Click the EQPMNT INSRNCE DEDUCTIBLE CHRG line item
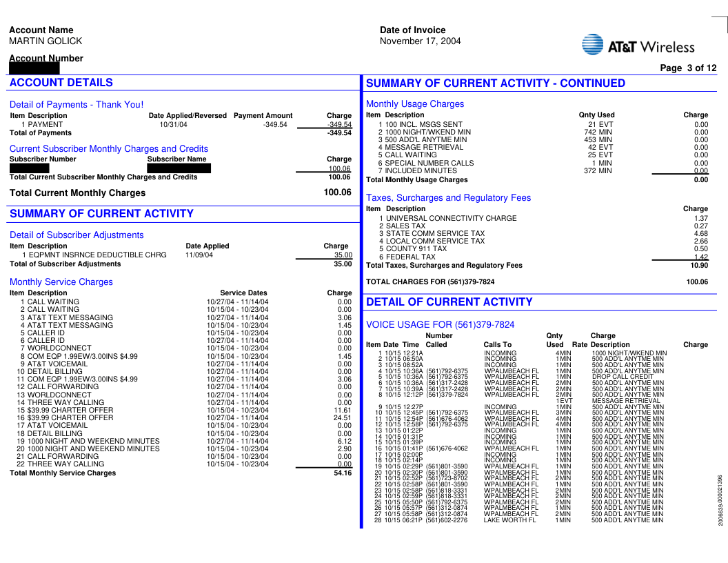 coord(97,255)
